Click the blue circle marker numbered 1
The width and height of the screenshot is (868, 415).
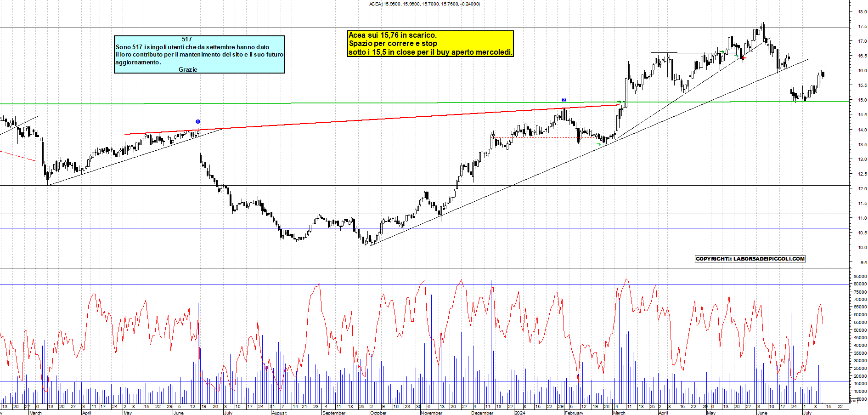coord(198,121)
